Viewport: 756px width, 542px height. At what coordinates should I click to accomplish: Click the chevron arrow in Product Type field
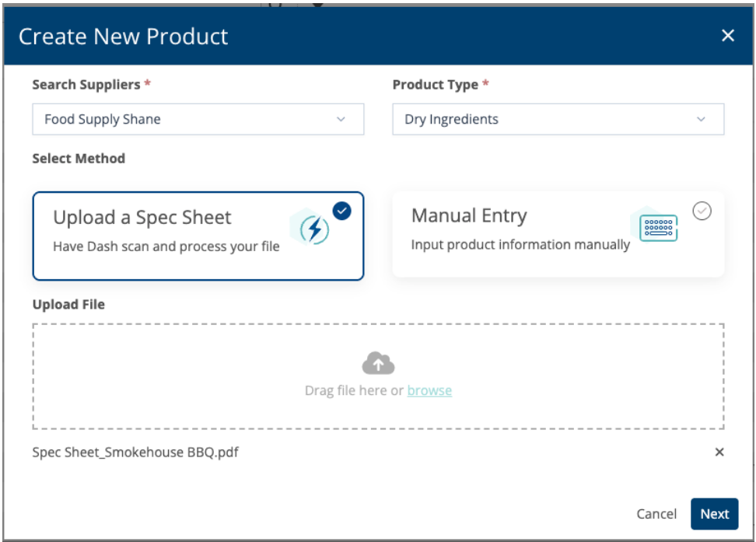click(701, 120)
